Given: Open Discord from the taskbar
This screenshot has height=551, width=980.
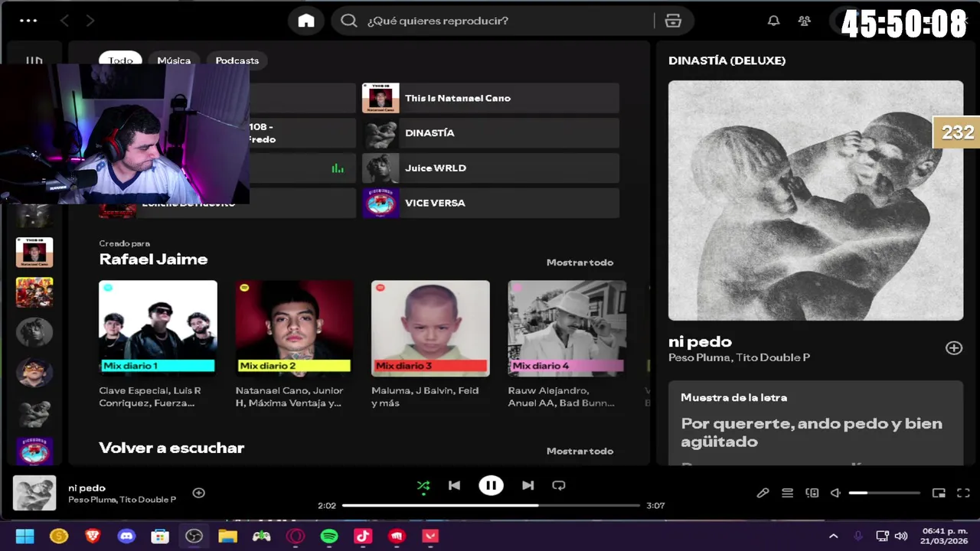Looking at the screenshot, I should (126, 536).
